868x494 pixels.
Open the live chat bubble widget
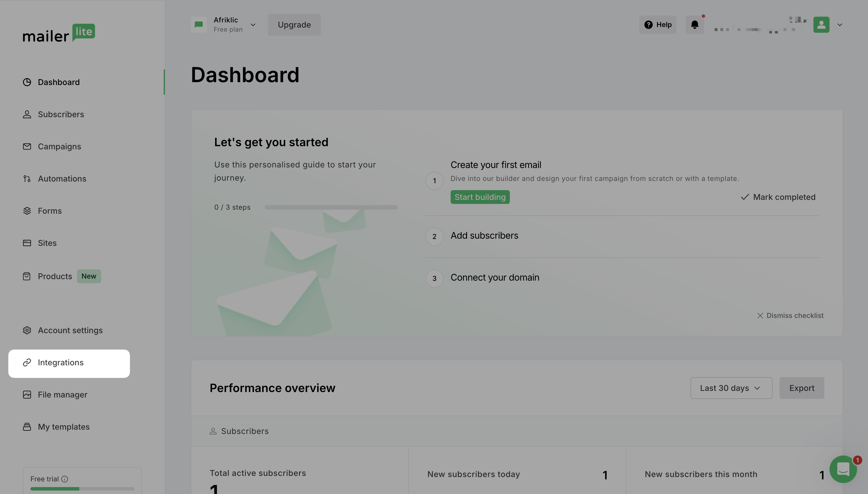[843, 469]
